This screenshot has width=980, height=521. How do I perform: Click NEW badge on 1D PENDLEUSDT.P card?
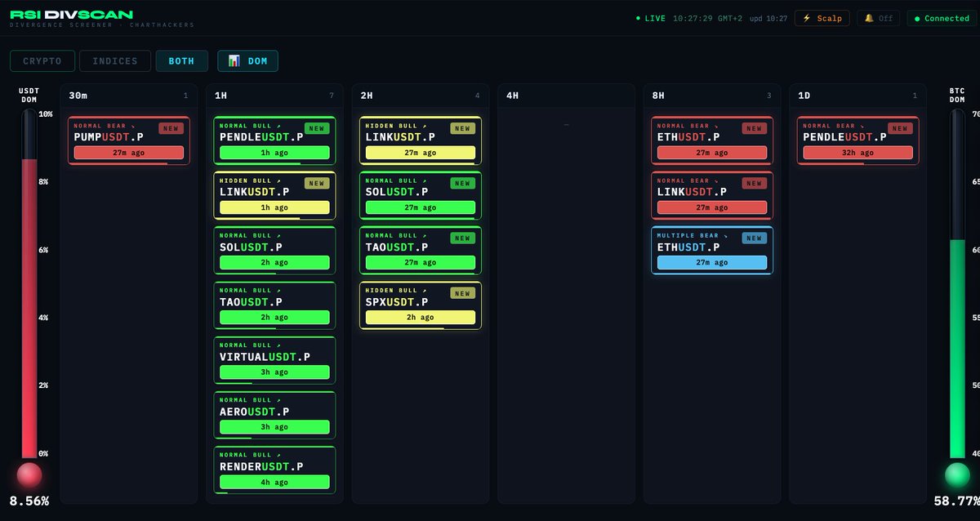(900, 128)
